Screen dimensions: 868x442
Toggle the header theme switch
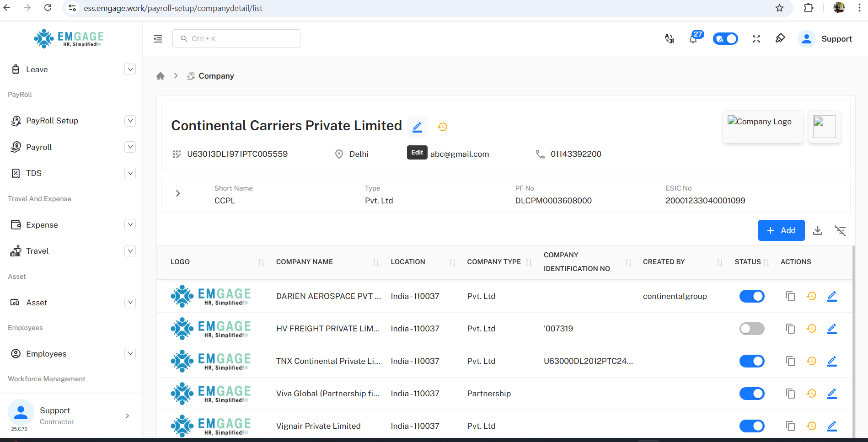[725, 39]
